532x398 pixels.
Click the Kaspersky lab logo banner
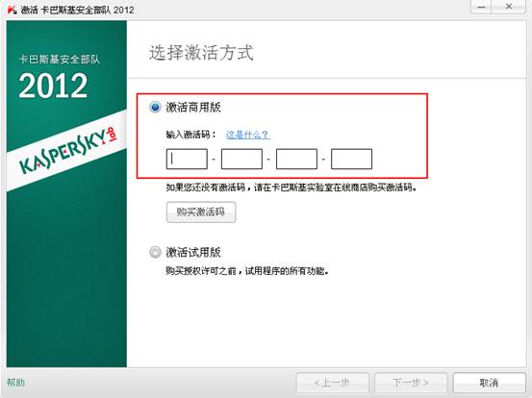(66, 151)
